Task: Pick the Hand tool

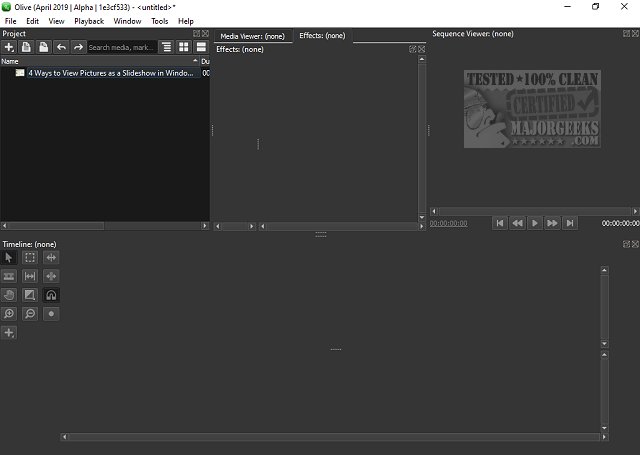Action: click(9, 295)
